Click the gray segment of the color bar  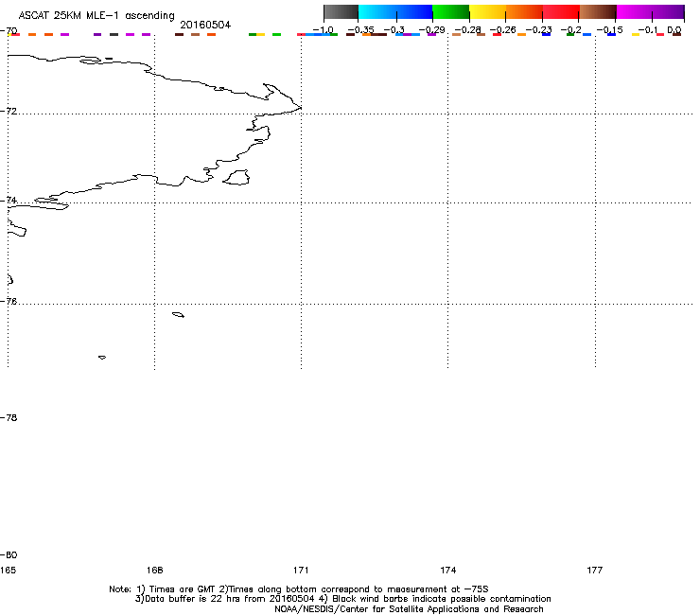341,12
